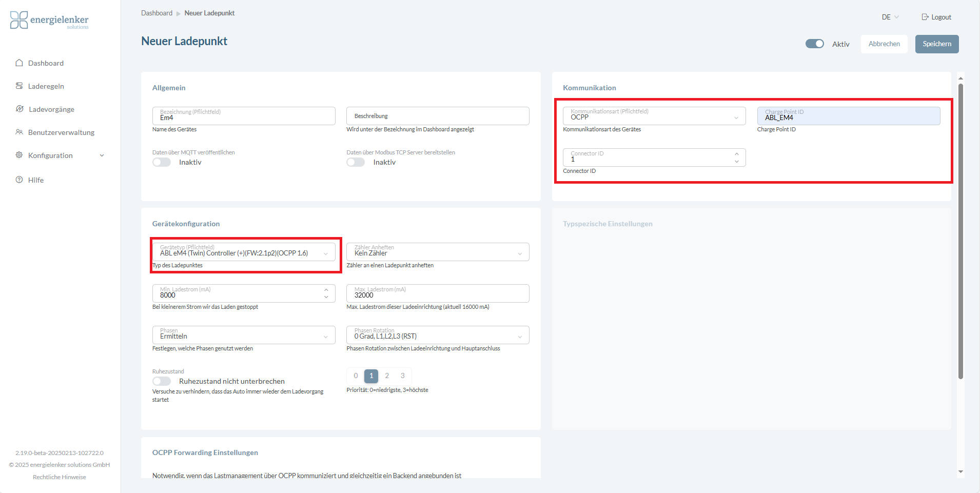Enable Modbus TCP Server toggle
This screenshot has height=493, width=980.
point(356,163)
